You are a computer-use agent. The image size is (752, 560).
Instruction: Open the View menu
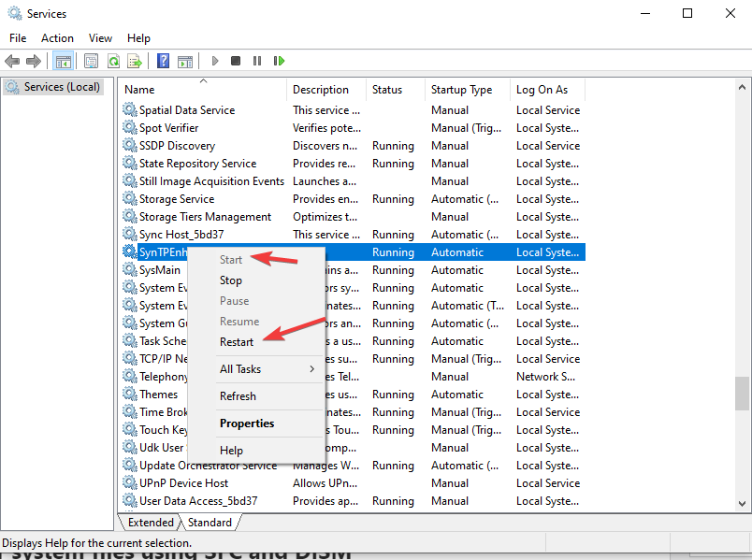click(100, 38)
